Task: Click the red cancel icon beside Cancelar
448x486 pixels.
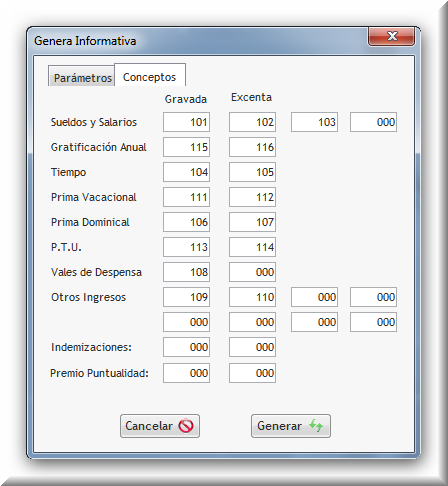Action: click(x=186, y=426)
